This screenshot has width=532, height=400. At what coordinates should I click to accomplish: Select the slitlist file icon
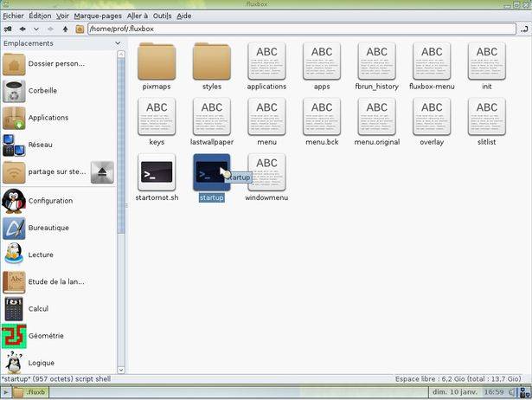[486, 117]
